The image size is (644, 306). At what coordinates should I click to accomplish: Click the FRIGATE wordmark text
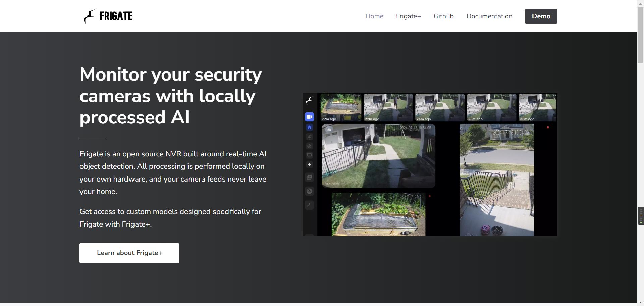pyautogui.click(x=116, y=16)
